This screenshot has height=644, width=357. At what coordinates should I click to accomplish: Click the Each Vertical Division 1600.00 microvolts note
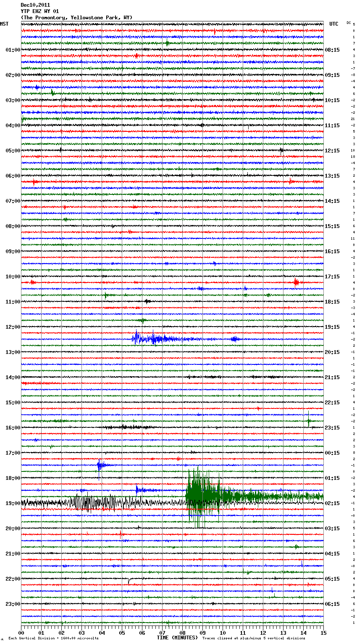pyautogui.click(x=53, y=638)
